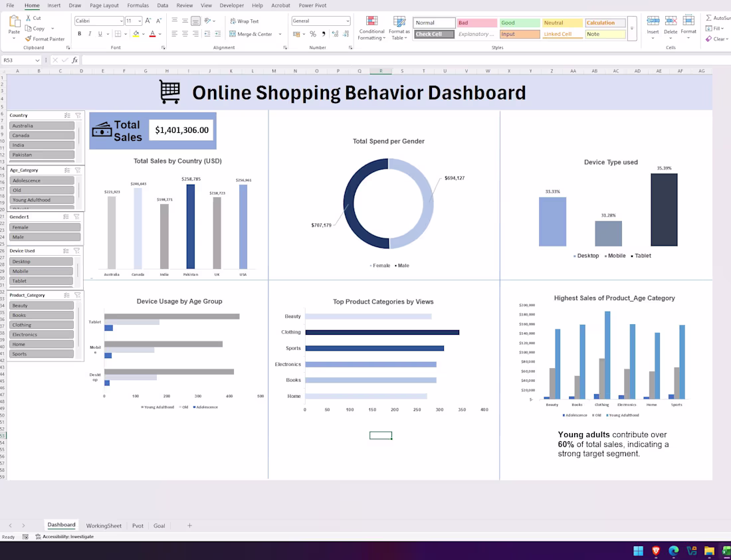Open the General number format dropdown
Image resolution: width=731 pixels, height=560 pixels.
coord(348,21)
